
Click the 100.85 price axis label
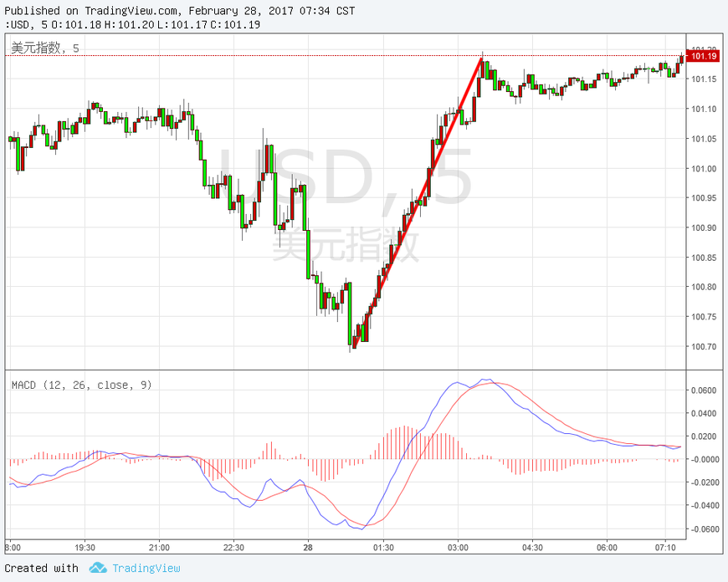(704, 258)
